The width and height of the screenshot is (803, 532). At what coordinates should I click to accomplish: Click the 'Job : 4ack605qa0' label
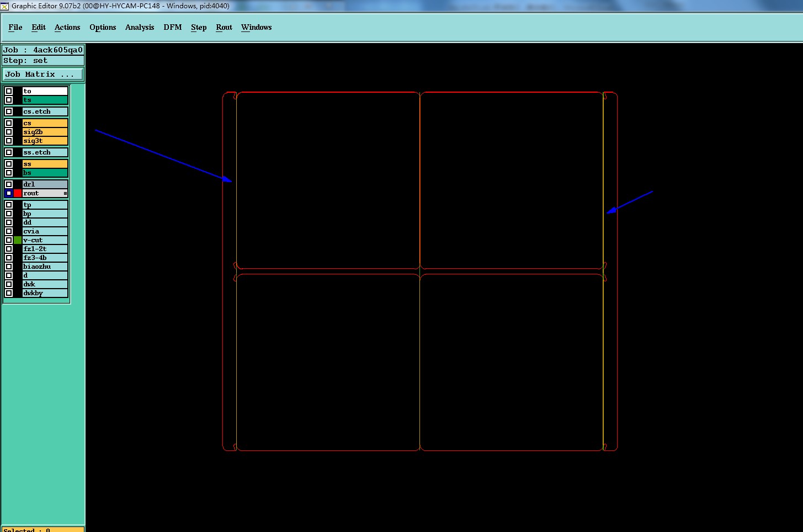[43, 50]
